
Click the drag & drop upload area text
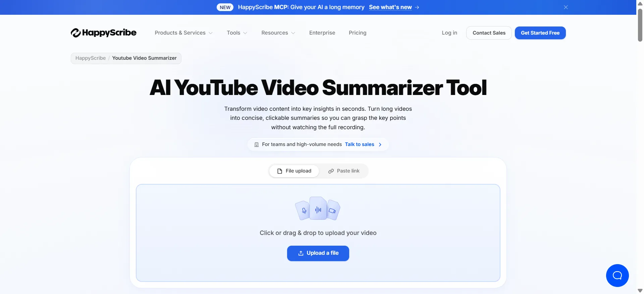click(318, 233)
